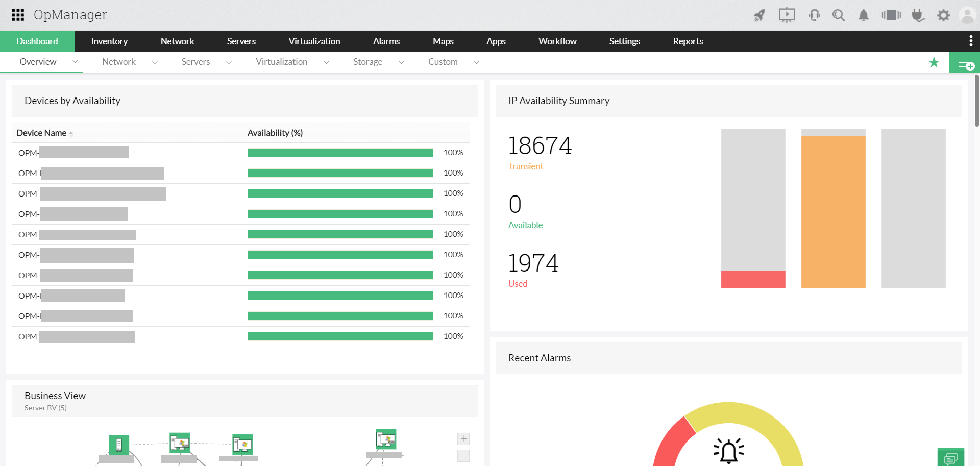
Task: Open the Custom dashboard dropdown
Action: tap(476, 62)
